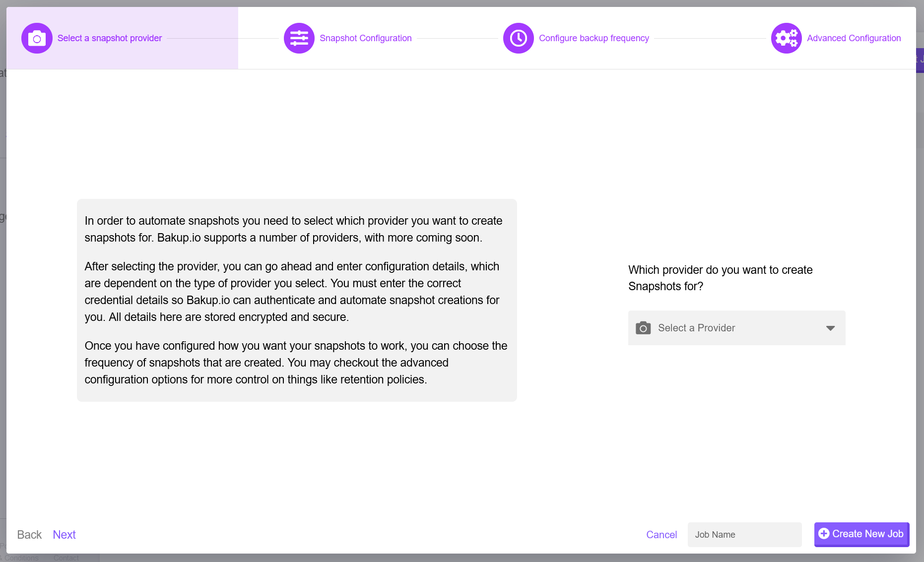Cancel the new job wizard
Screen dimensions: 924x562
pyautogui.click(x=661, y=535)
